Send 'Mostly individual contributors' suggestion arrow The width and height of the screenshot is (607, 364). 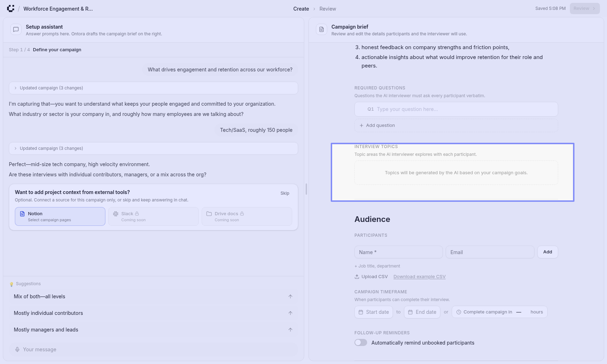[x=290, y=313]
